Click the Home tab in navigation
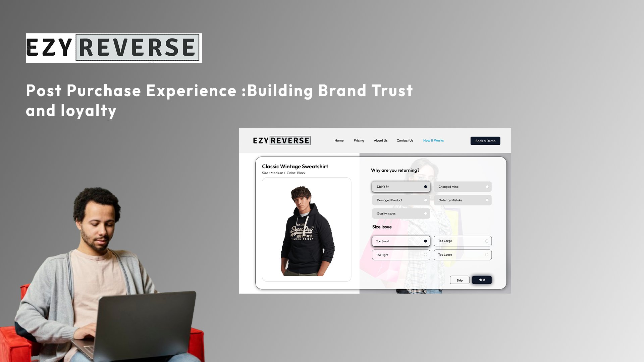 339,140
